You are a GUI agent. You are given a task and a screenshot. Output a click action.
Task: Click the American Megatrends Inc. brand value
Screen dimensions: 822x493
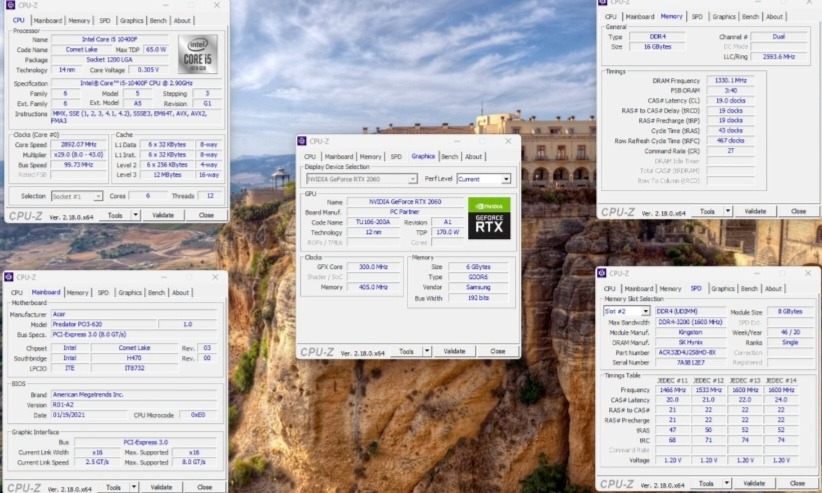point(134,394)
